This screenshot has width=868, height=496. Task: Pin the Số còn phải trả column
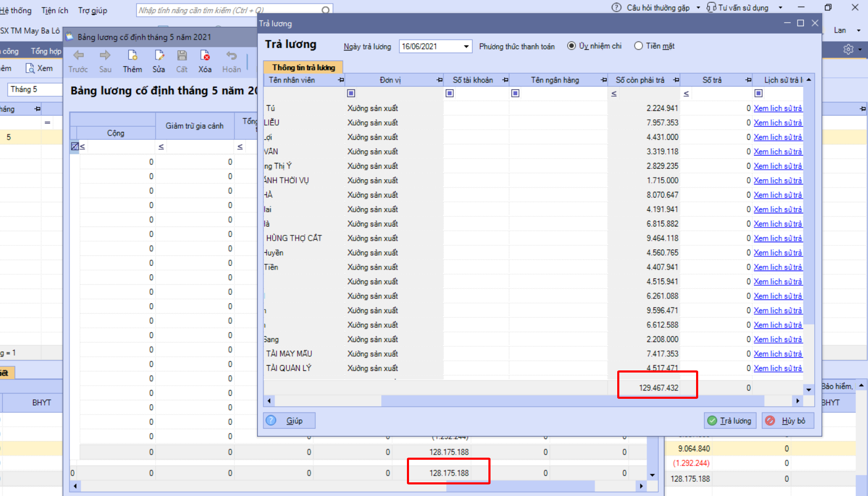pos(676,80)
